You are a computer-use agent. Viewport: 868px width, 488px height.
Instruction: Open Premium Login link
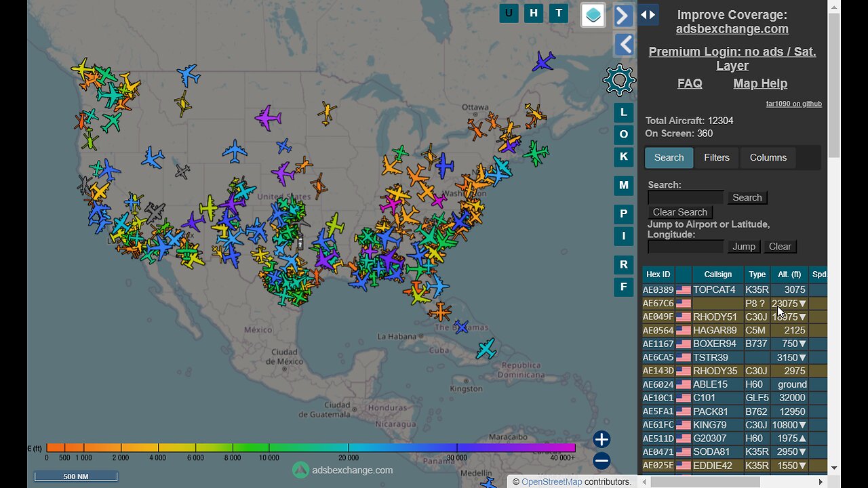(732, 58)
